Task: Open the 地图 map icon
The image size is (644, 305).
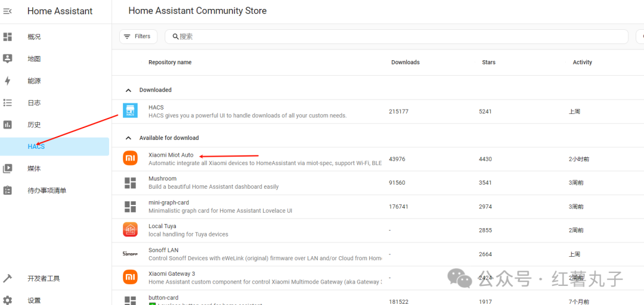Action: (x=7, y=59)
